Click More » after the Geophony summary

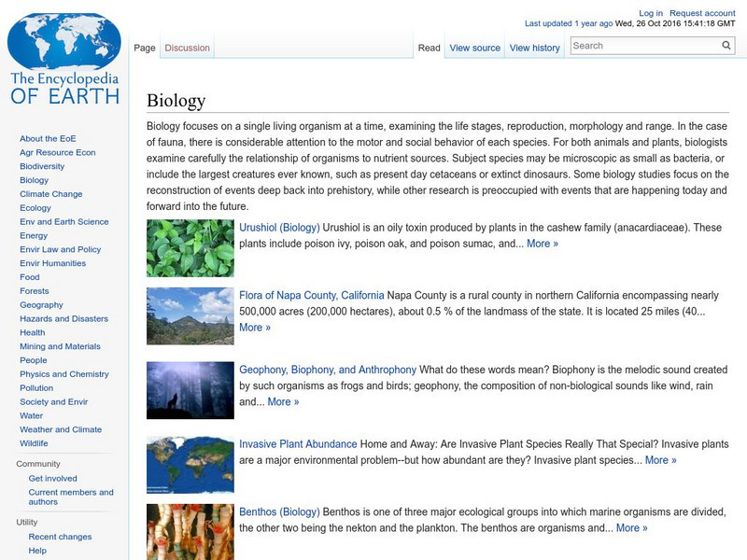(x=283, y=401)
